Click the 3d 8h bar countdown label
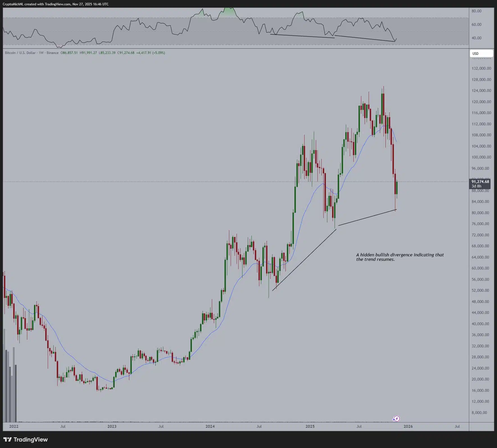The width and height of the screenshot is (497, 448). [x=476, y=186]
